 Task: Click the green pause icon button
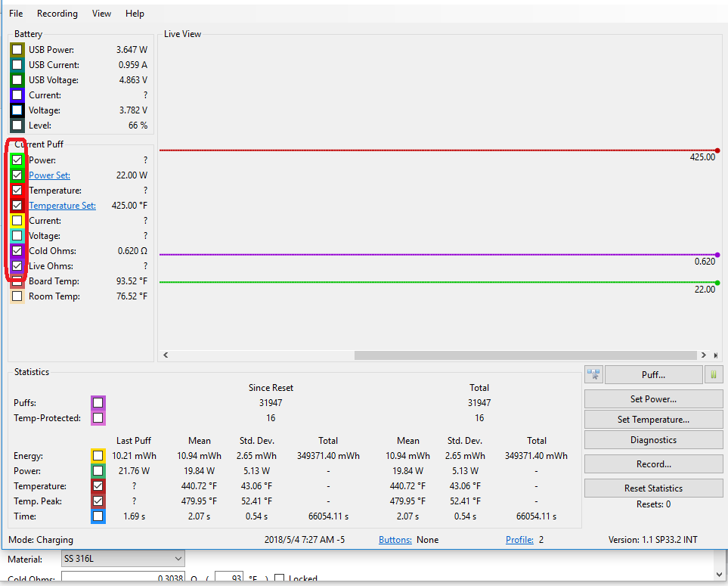click(713, 374)
